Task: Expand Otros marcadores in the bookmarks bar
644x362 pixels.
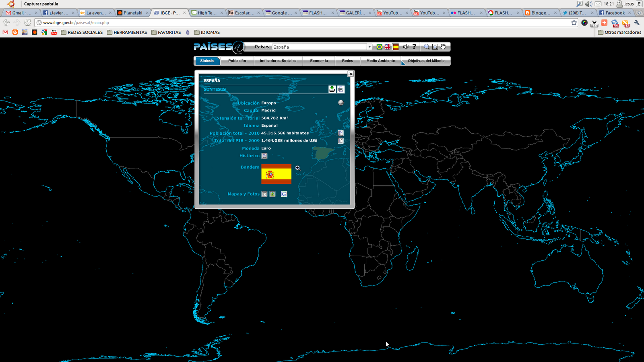Action: pyautogui.click(x=619, y=32)
